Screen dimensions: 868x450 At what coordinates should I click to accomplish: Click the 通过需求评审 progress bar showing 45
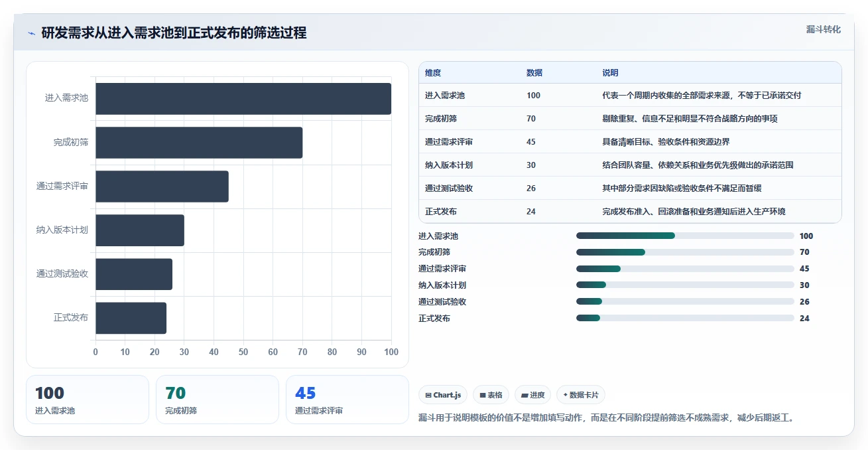[x=685, y=269]
